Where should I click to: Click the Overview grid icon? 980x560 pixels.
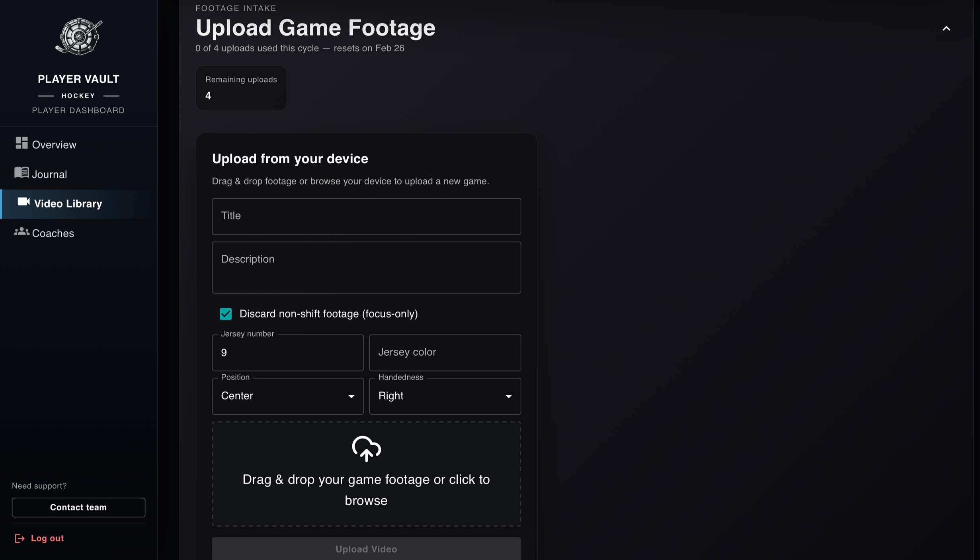pos(21,143)
